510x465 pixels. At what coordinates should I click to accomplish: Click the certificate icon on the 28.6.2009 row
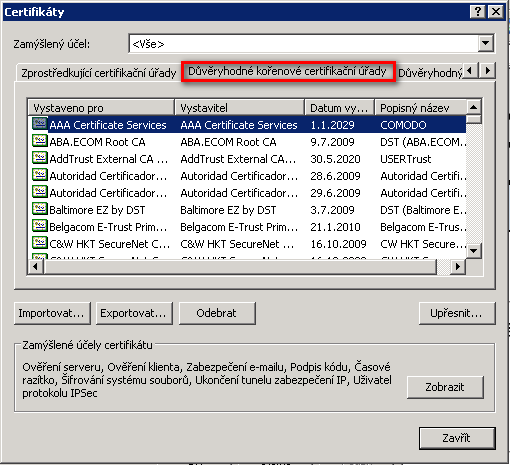click(x=40, y=175)
